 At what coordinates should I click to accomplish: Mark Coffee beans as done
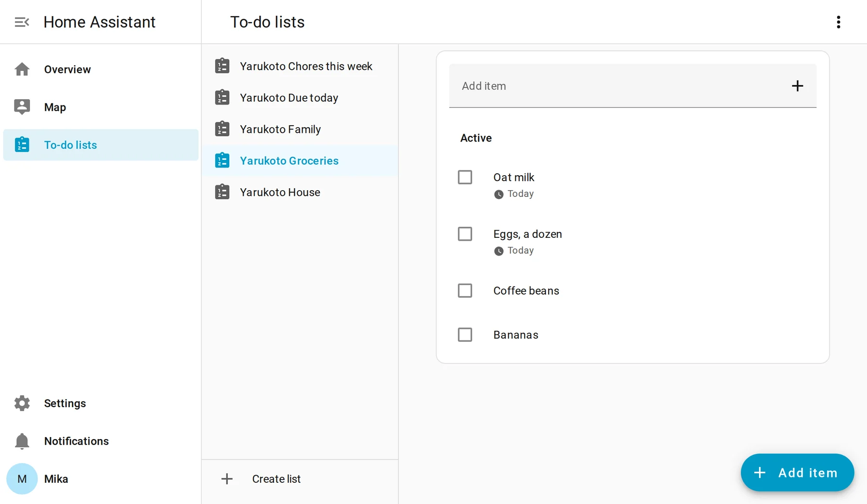[x=465, y=291]
